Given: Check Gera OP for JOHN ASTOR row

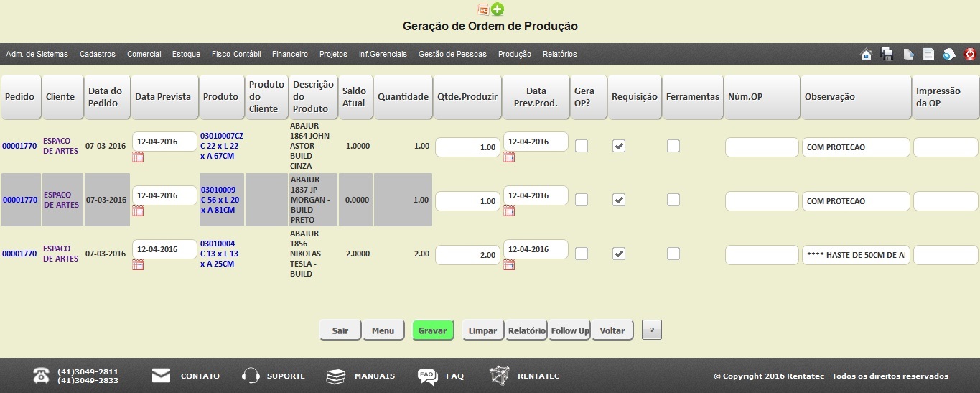Looking at the screenshot, I should coord(582,146).
